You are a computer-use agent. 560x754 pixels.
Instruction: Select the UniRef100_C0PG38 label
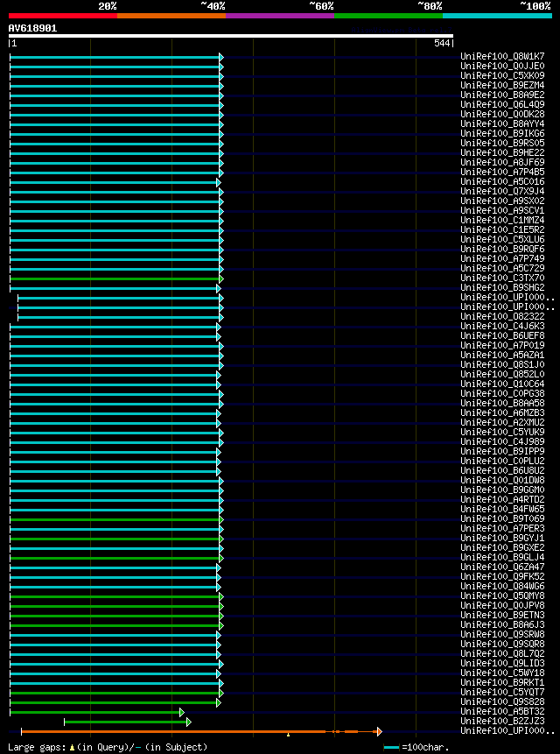[502, 393]
